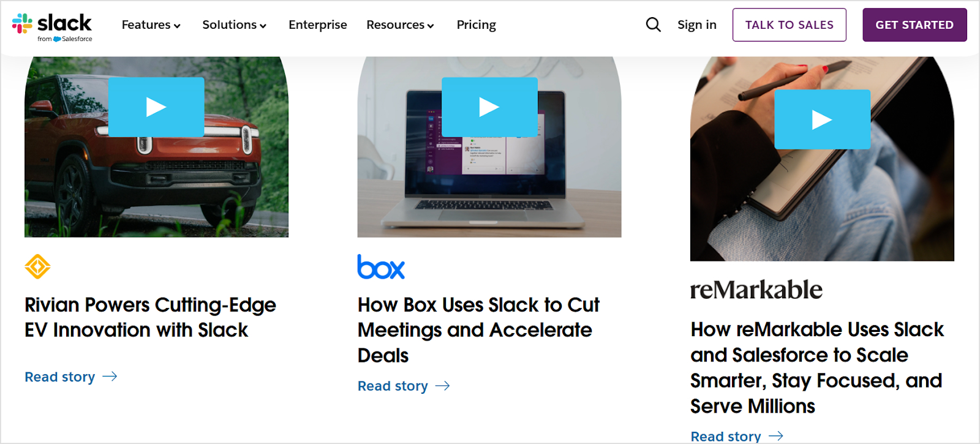Open the Pricing page from the navbar
980x444 pixels.
[476, 24]
